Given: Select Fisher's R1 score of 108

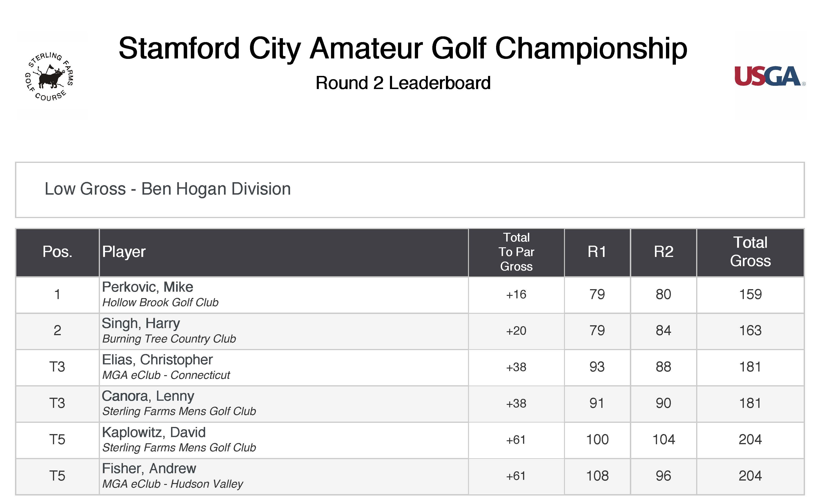Looking at the screenshot, I should pyautogui.click(x=597, y=476).
